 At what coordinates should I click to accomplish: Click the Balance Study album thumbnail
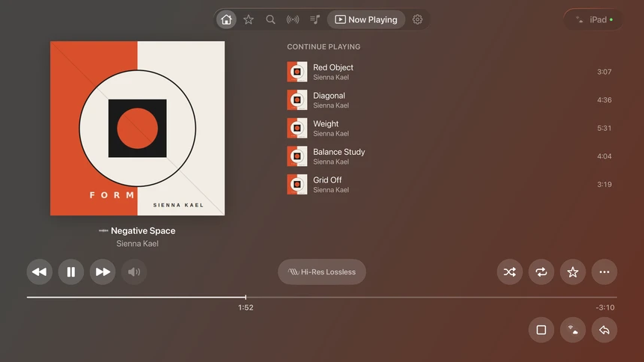297,156
